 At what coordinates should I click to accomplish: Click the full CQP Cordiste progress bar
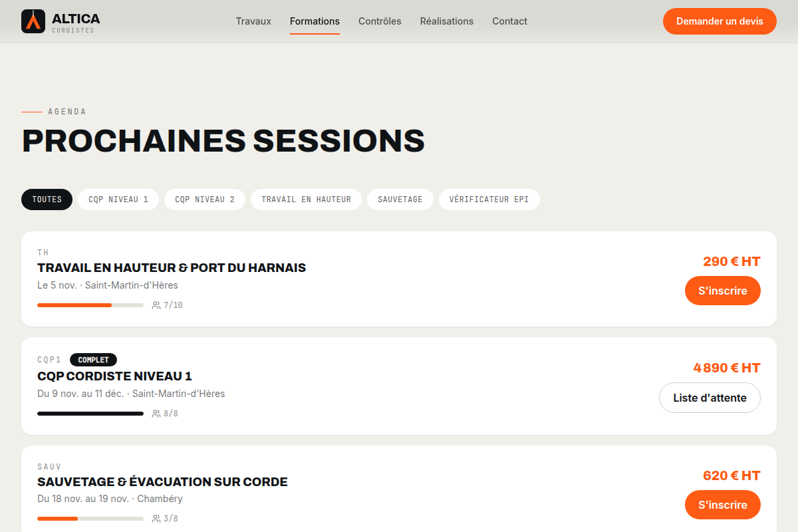click(x=90, y=414)
